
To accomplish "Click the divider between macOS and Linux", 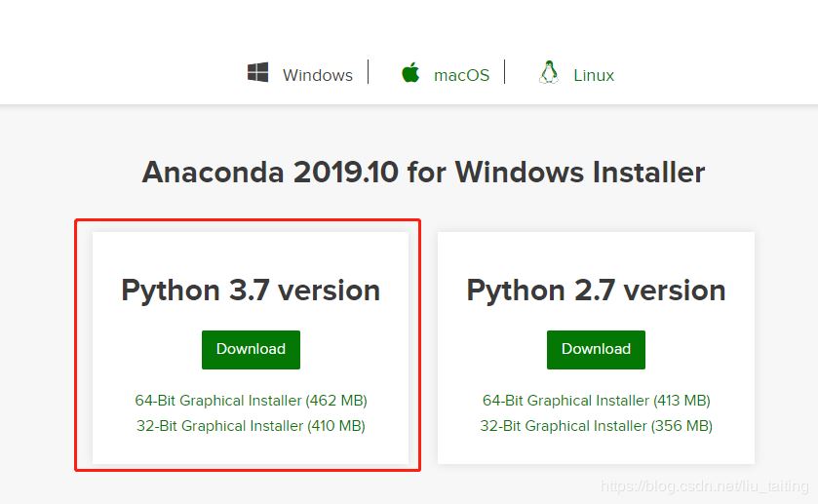I will point(505,72).
